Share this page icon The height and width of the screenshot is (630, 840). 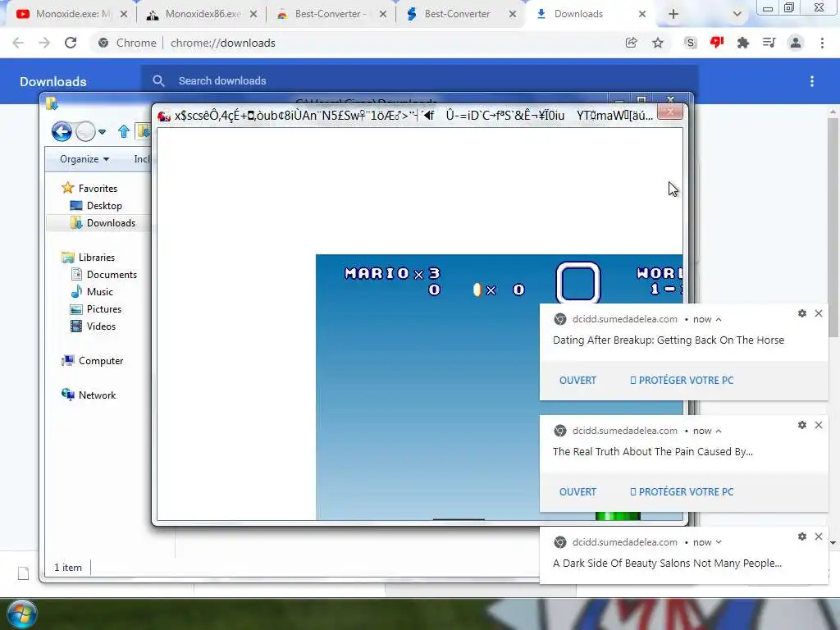[x=631, y=43]
